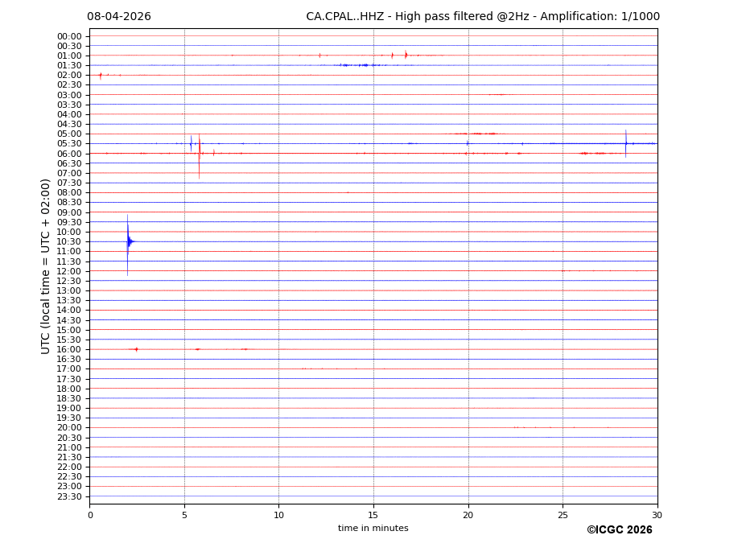Click the date label 08-04-2026
746x560 pixels.
pos(119,17)
